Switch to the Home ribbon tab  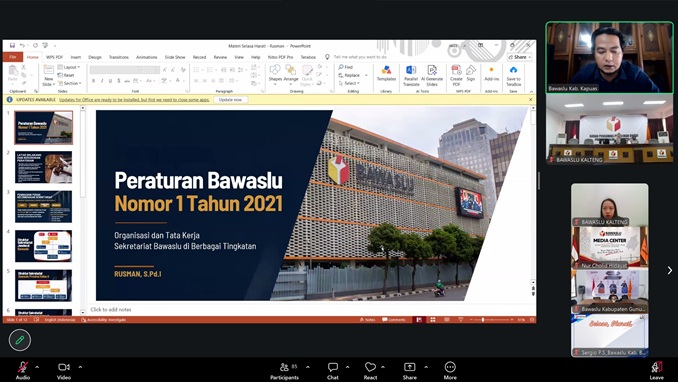(x=32, y=57)
